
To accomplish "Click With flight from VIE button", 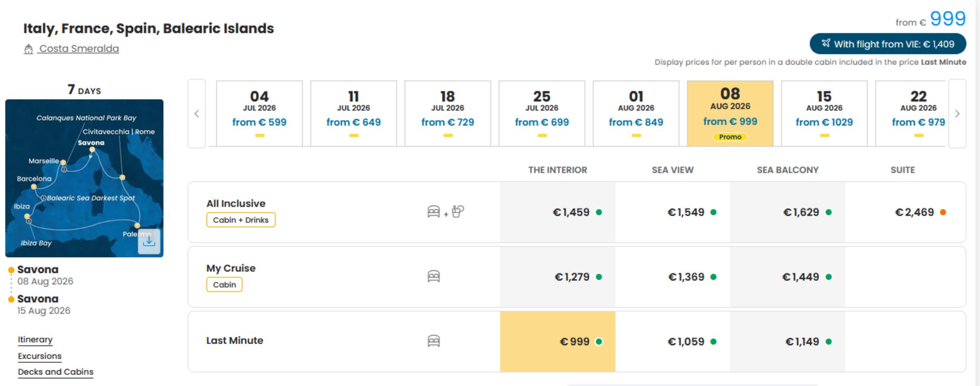I will pyautogui.click(x=888, y=44).
